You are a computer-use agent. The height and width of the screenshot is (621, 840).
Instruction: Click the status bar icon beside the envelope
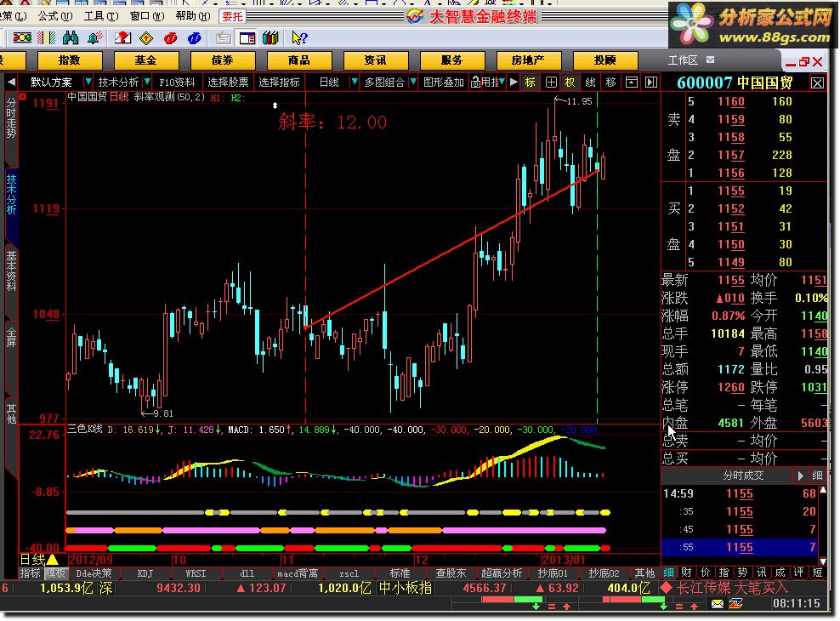(736, 604)
